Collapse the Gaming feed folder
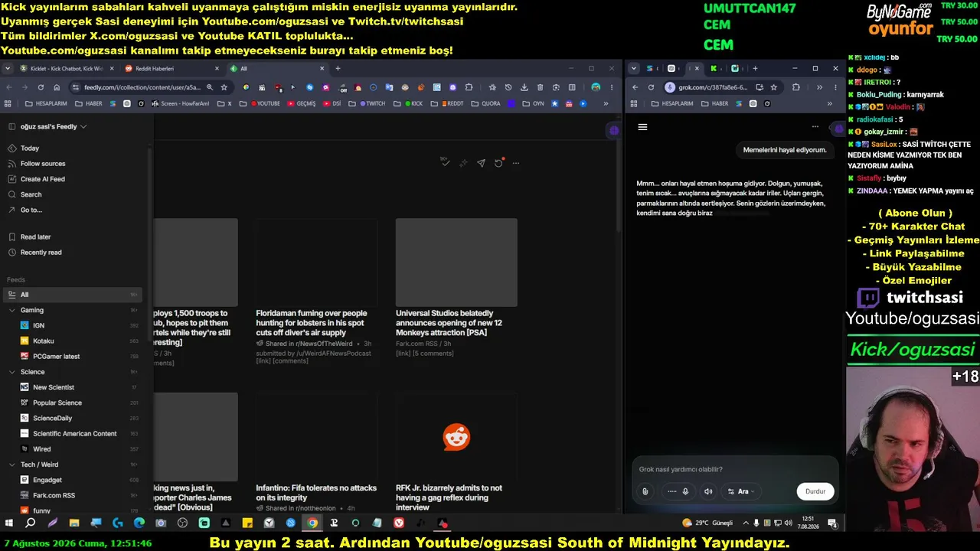 [x=12, y=310]
